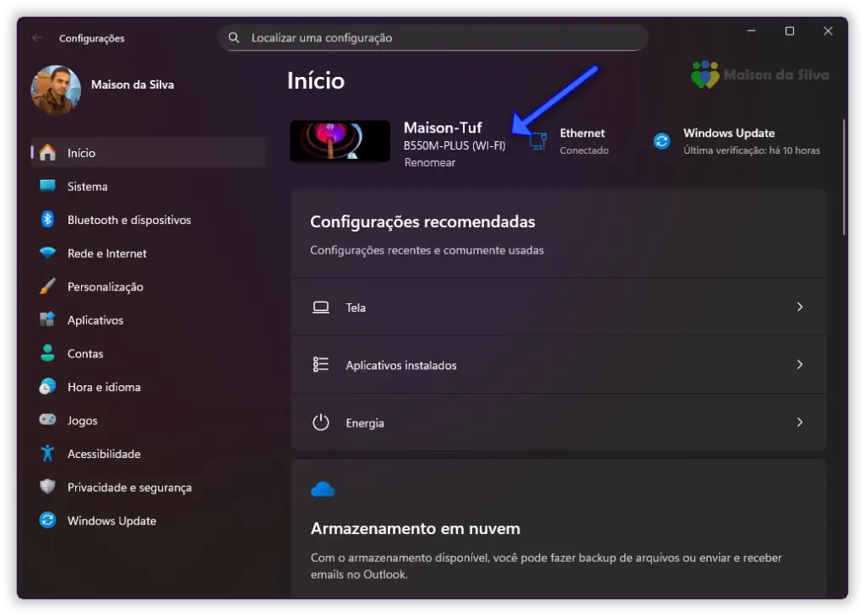Viewport: 865px width, 616px height.
Task: Expand the Aplicativos instalados row arrow
Action: coord(799,365)
